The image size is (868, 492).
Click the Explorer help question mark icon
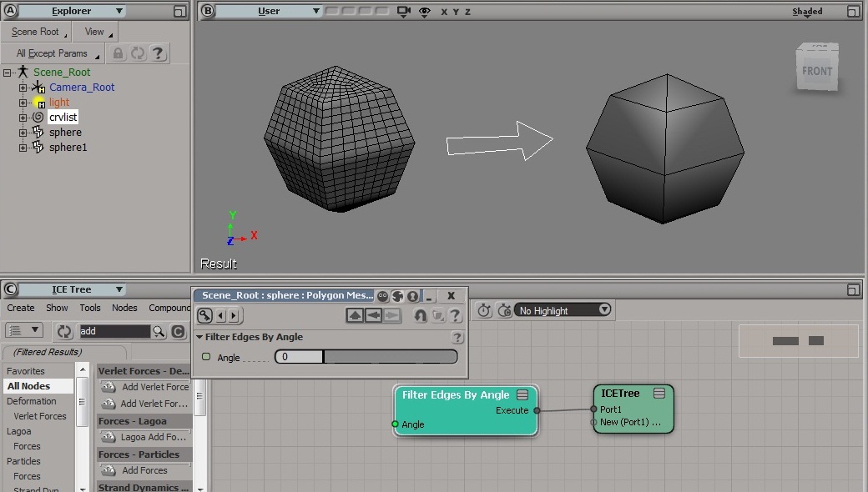point(157,53)
